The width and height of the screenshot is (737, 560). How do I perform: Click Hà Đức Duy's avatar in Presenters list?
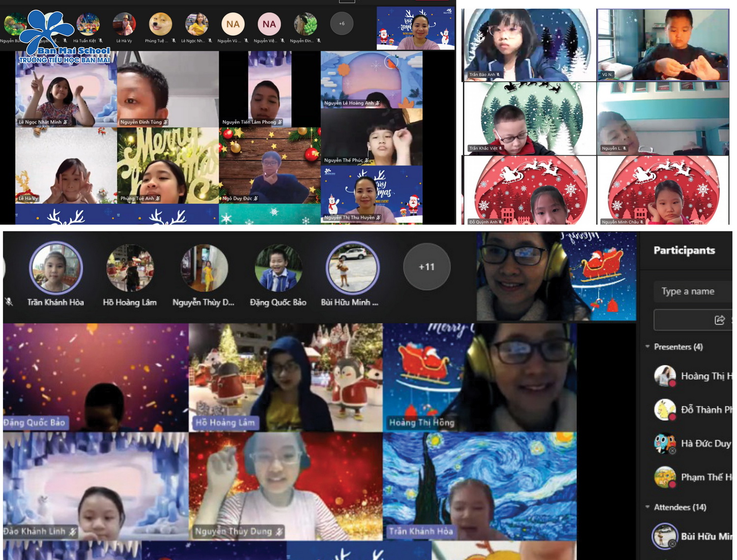(x=665, y=443)
